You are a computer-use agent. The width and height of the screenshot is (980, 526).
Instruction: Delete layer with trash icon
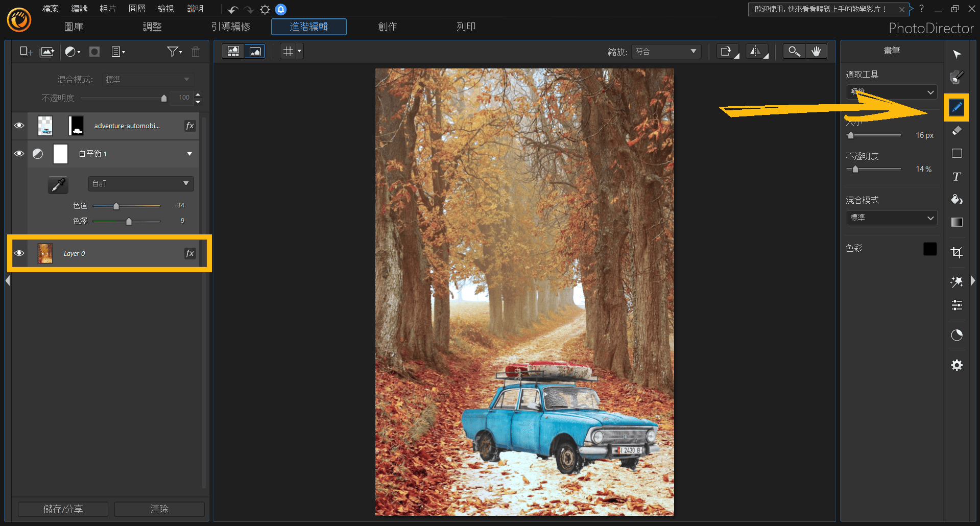coord(196,52)
